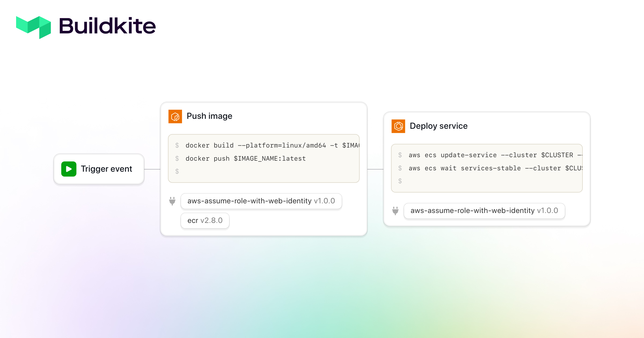Select the dollar prompt in Deploy service terminal
This screenshot has height=338, width=644.
pos(401,155)
